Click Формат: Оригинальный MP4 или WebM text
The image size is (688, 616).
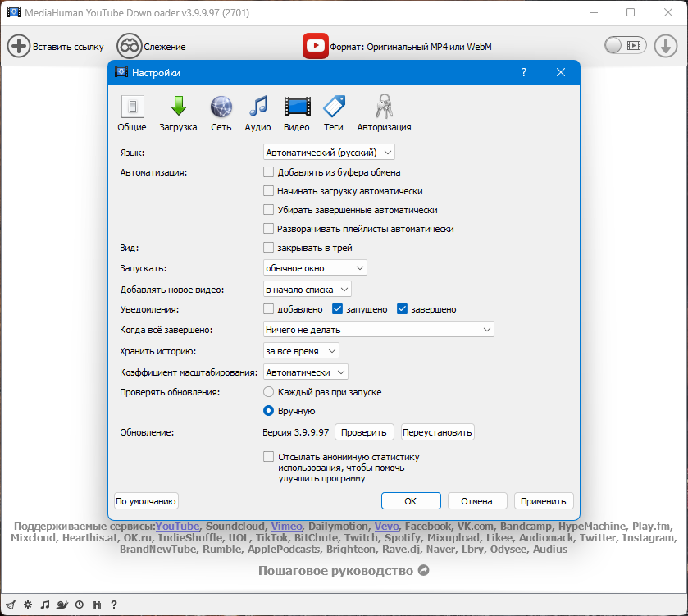tap(410, 47)
